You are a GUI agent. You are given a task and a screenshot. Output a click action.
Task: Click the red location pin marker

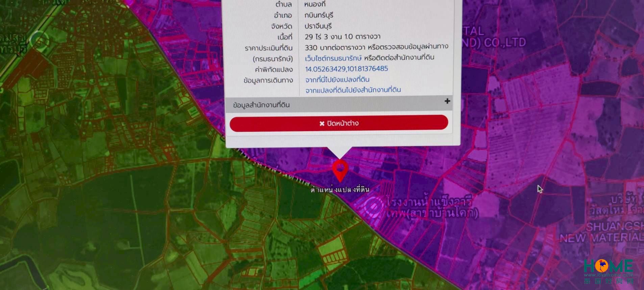tap(340, 169)
